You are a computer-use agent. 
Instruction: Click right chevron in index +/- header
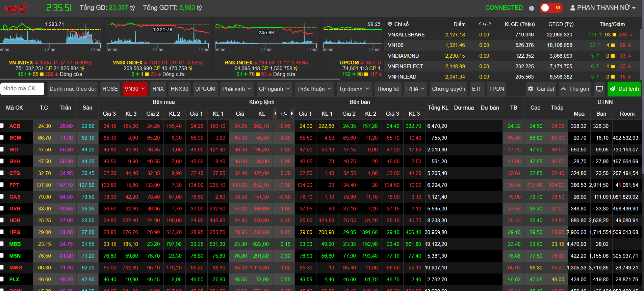[490, 24]
